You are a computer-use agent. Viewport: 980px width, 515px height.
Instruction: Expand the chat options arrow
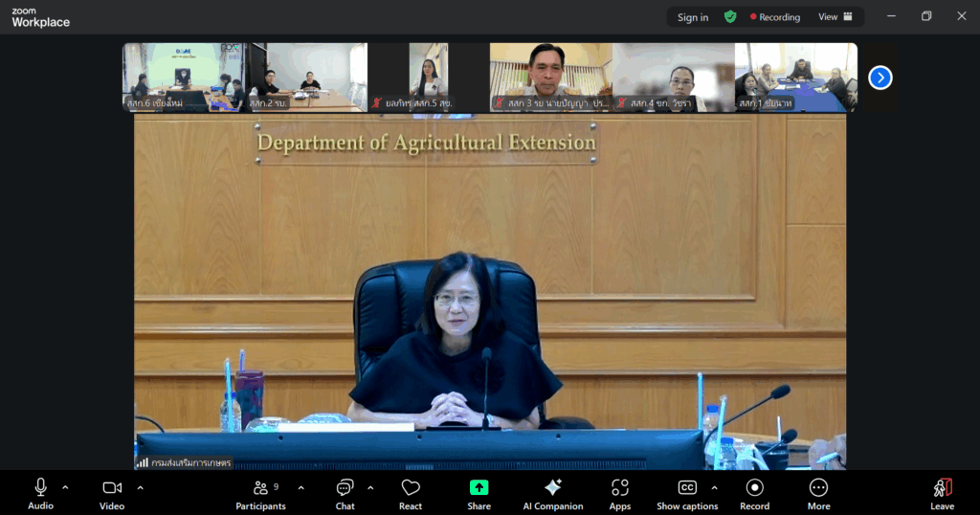370,487
